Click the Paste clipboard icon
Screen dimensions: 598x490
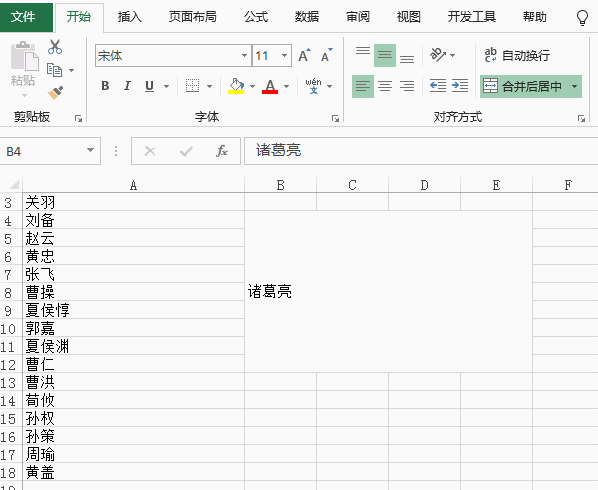24,56
